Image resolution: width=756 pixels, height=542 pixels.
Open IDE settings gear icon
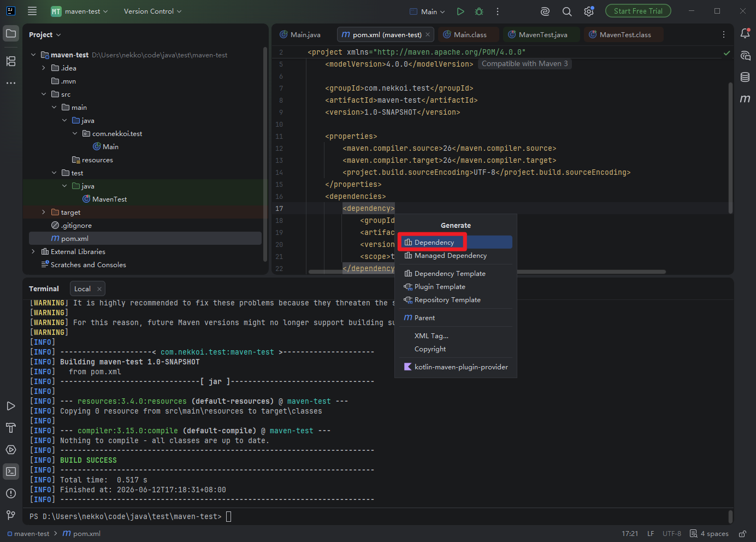pyautogui.click(x=589, y=11)
